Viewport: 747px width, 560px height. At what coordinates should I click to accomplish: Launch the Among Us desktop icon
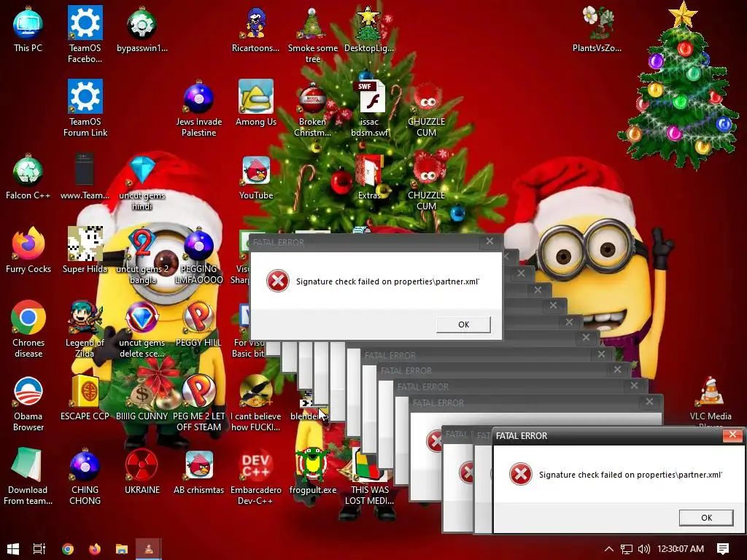[x=256, y=97]
